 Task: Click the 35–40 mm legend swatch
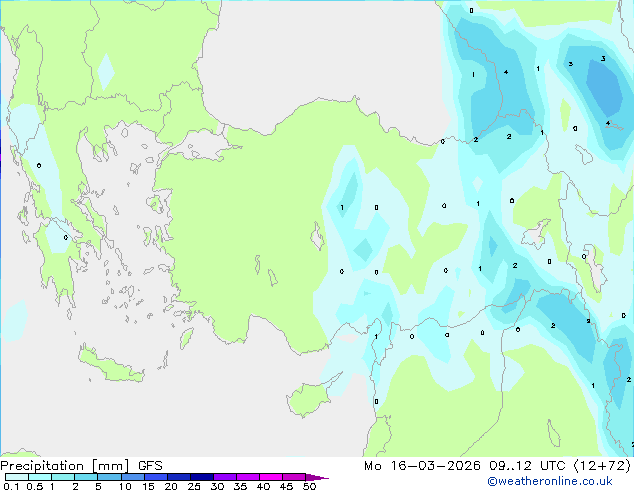pyautogui.click(x=248, y=477)
